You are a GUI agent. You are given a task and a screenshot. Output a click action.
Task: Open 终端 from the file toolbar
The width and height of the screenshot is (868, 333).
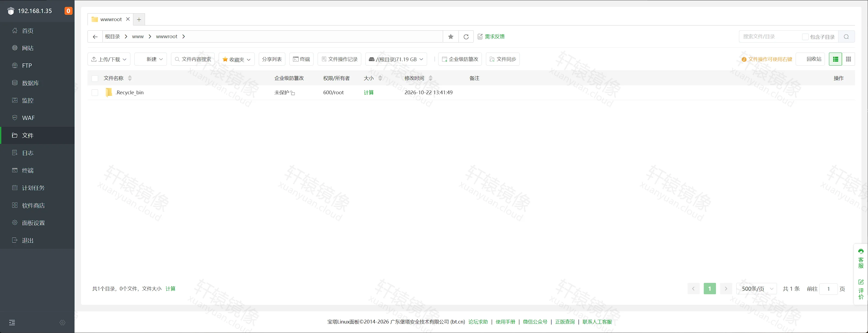(301, 59)
